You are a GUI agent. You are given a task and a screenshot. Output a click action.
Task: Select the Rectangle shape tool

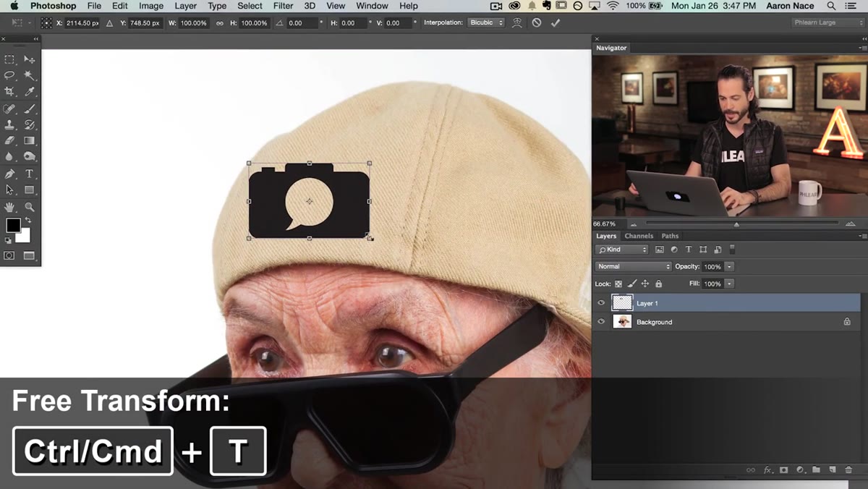point(29,190)
